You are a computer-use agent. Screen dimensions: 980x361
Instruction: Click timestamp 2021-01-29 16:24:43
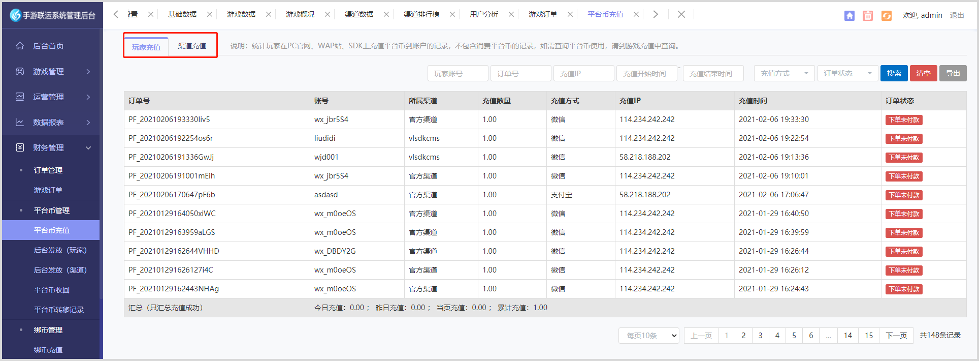click(774, 289)
